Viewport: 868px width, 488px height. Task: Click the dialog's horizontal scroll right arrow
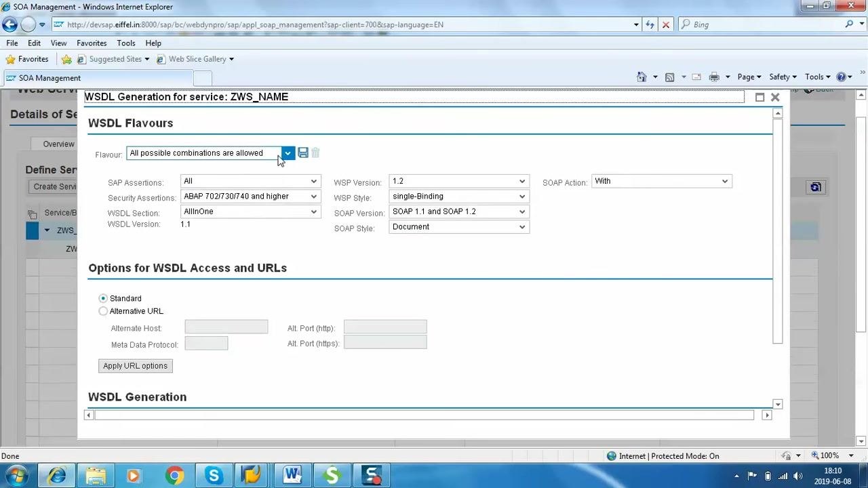pyautogui.click(x=767, y=415)
